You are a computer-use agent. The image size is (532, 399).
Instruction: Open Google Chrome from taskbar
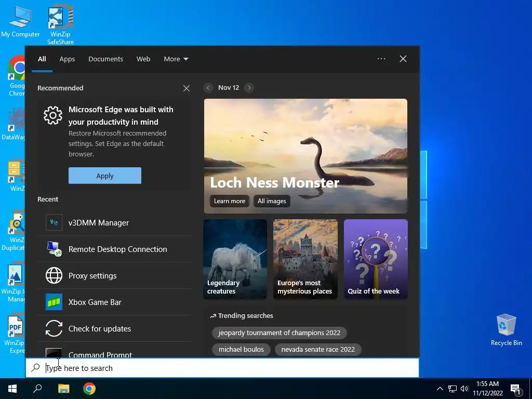click(x=89, y=389)
